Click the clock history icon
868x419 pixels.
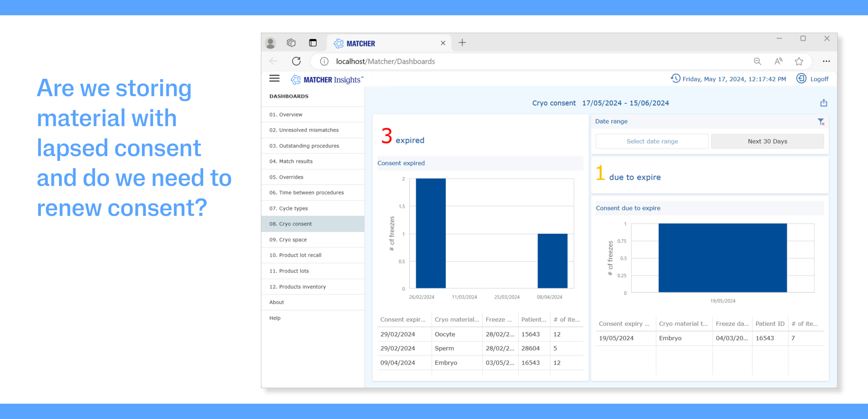pos(675,78)
